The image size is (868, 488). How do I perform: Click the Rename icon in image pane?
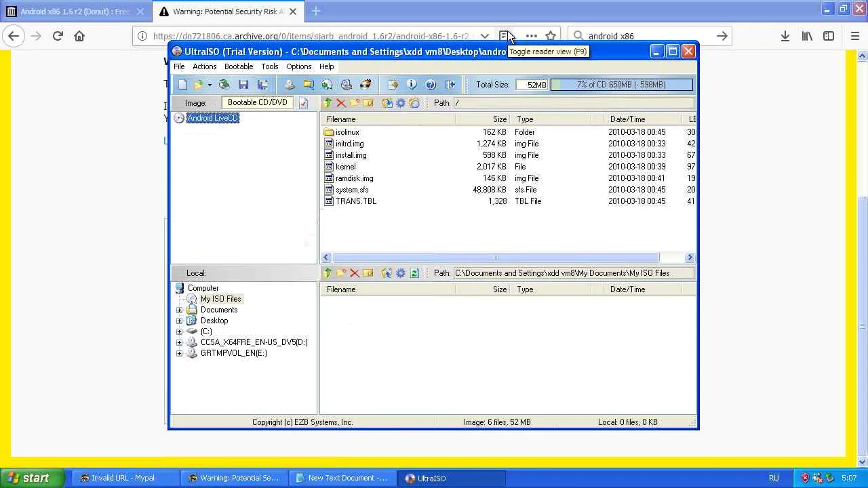click(368, 103)
